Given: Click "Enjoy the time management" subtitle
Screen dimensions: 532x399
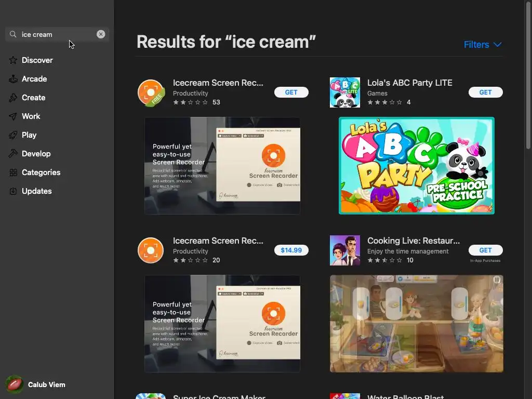Looking at the screenshot, I should [408, 251].
